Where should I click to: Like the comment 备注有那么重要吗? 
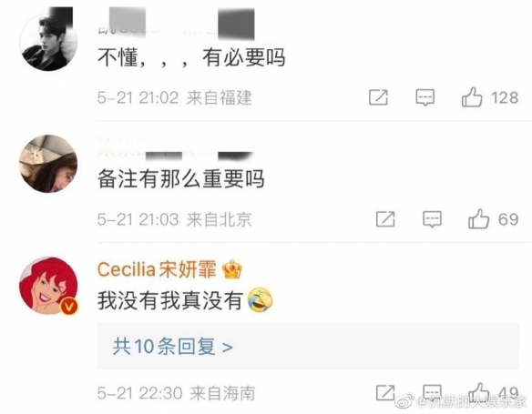click(479, 219)
